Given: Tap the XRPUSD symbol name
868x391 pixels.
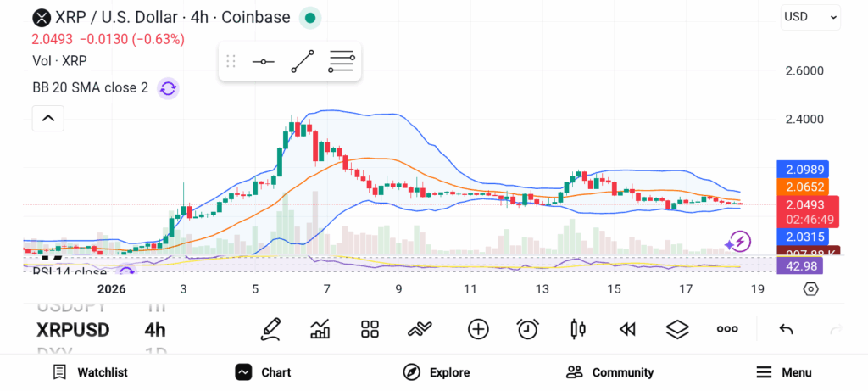Looking at the screenshot, I should pos(73,330).
